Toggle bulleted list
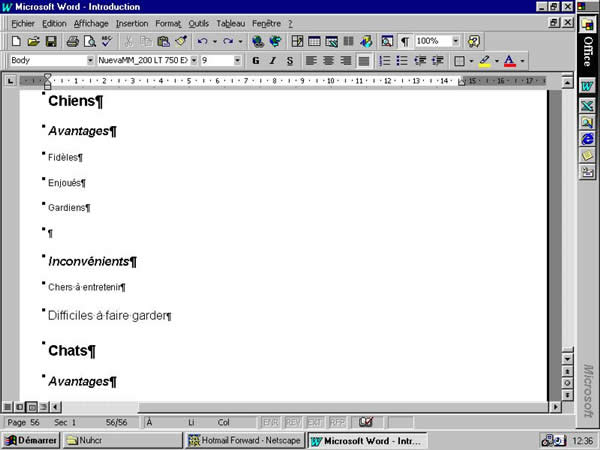 402,60
